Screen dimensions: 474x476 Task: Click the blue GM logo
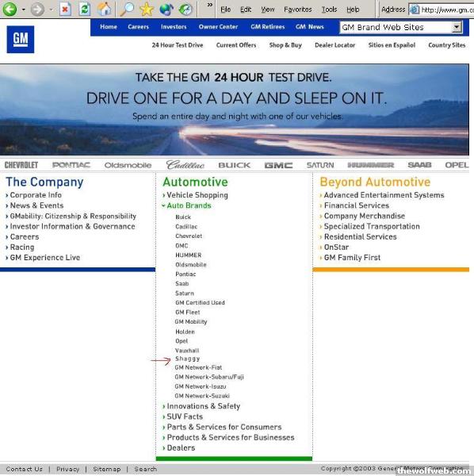click(x=21, y=40)
